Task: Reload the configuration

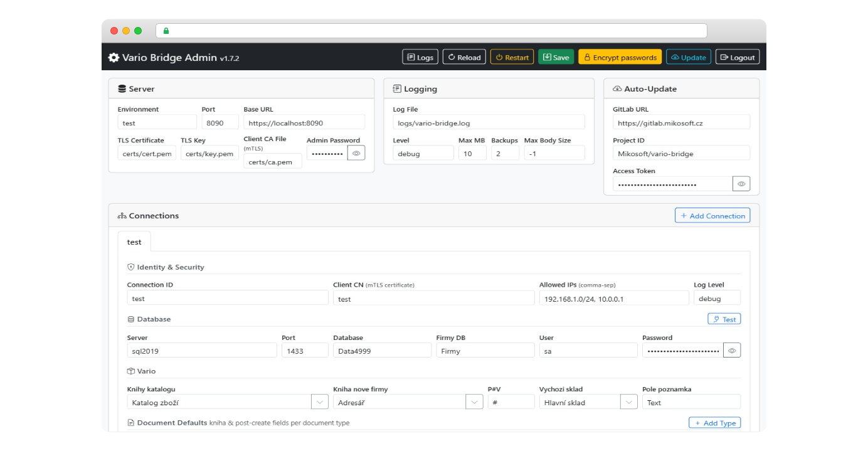Action: click(x=463, y=57)
